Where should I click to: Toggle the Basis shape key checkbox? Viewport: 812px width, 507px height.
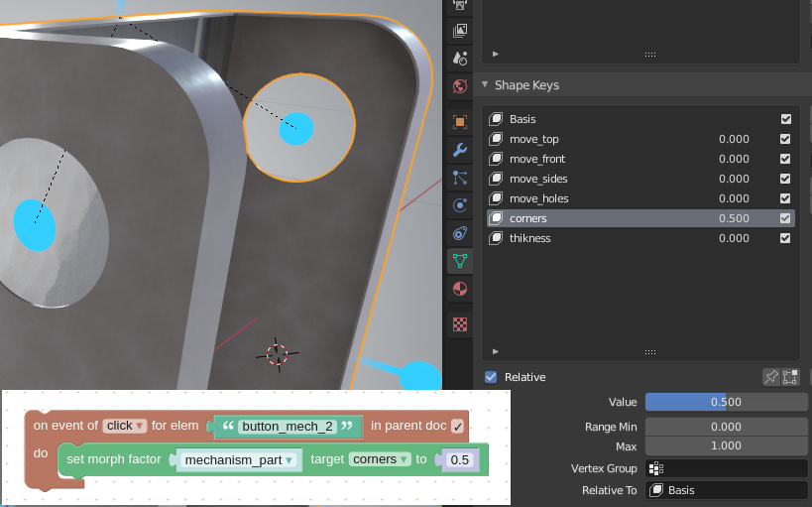tap(785, 119)
